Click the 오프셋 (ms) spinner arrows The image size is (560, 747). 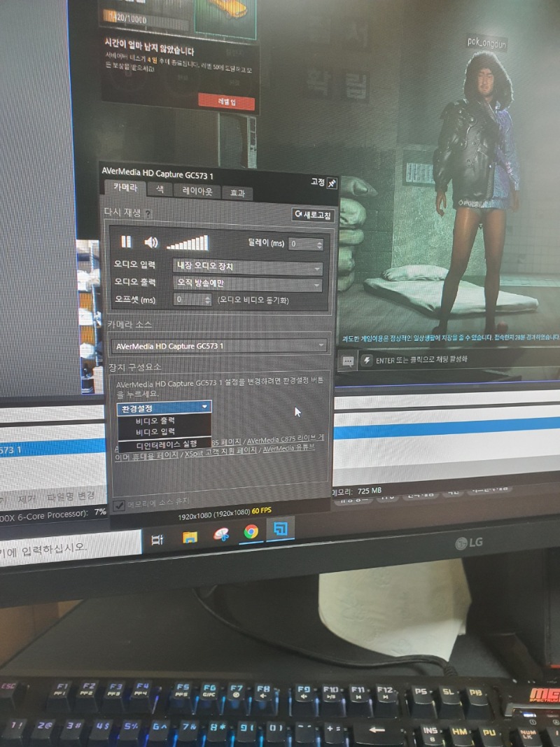pos(208,300)
